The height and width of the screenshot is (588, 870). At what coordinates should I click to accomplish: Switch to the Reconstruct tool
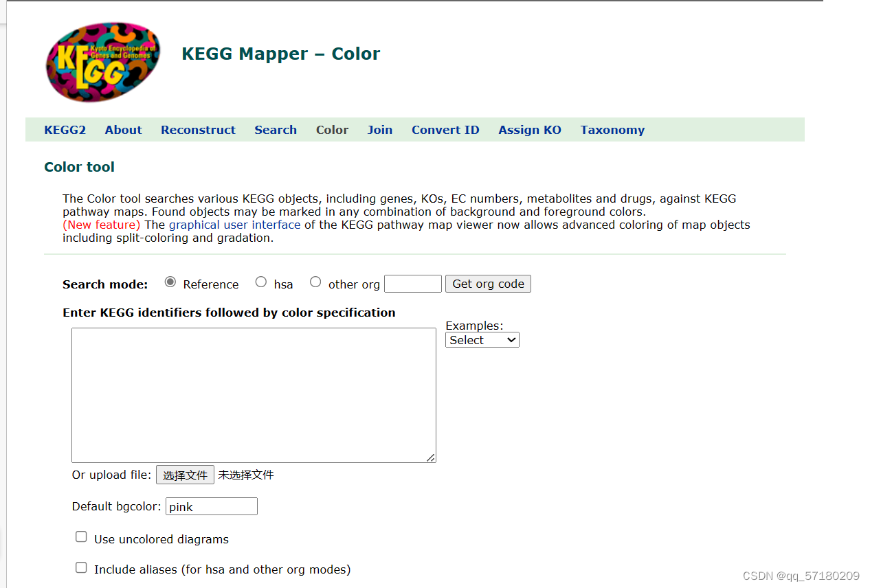coord(198,129)
